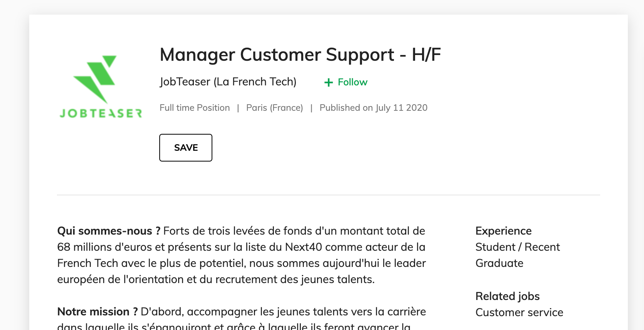Select the Full time Position label
The width and height of the screenshot is (644, 330).
195,108
